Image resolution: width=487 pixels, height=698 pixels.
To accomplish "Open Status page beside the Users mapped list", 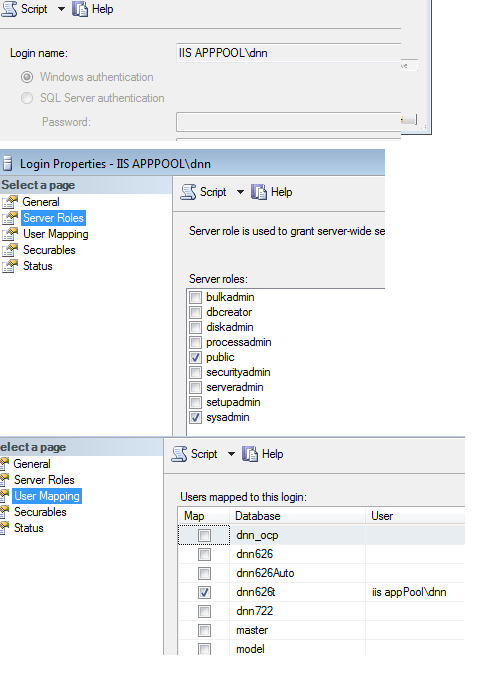I will tap(28, 528).
